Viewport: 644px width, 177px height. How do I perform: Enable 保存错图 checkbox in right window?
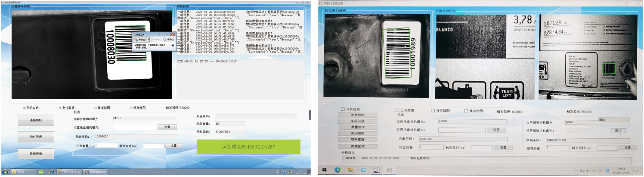click(x=432, y=111)
